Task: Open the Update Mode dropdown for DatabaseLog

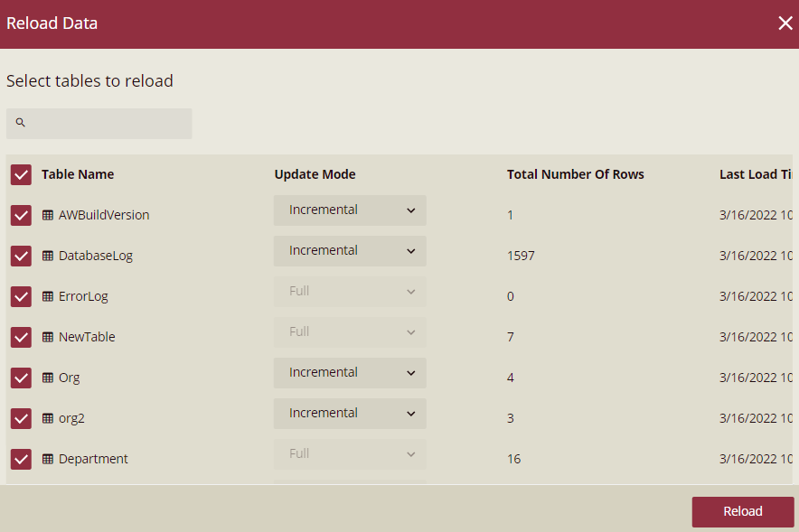Action: point(350,250)
